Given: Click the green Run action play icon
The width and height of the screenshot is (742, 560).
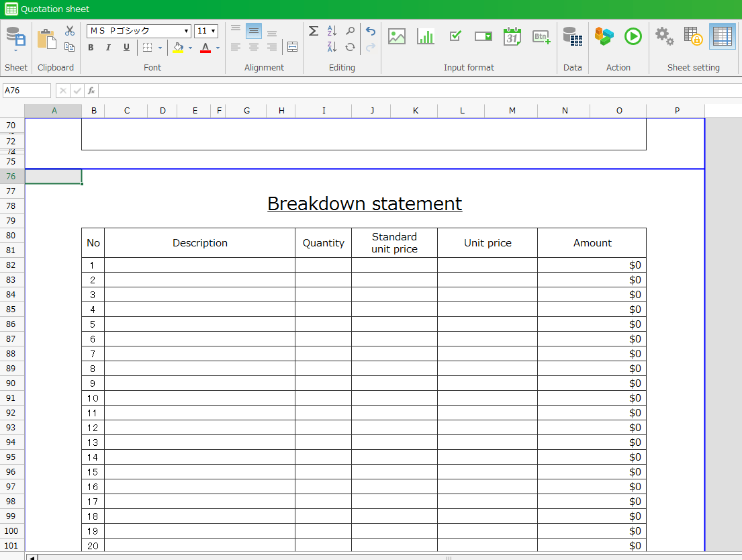Looking at the screenshot, I should click(x=633, y=36).
